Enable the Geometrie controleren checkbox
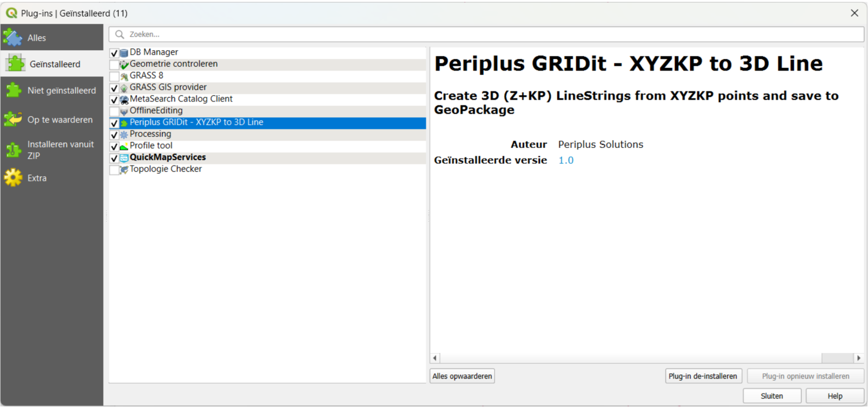This screenshot has width=868, height=407. click(x=114, y=65)
